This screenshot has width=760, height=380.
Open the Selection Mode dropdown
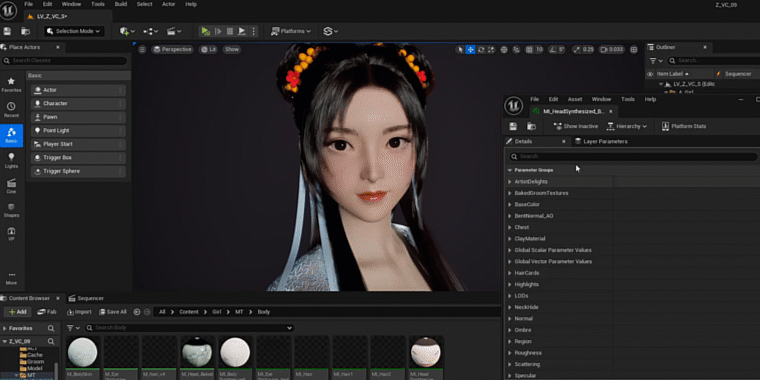tap(74, 31)
